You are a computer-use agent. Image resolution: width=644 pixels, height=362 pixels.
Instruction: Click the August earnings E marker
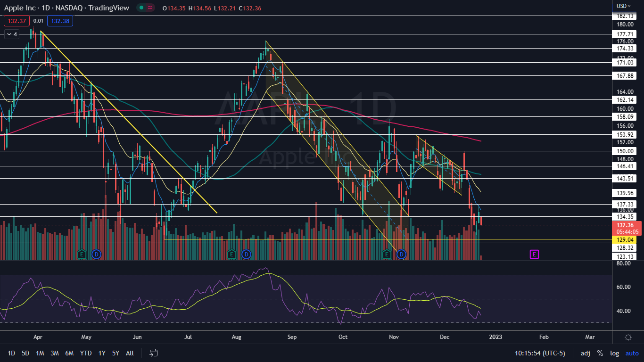[231, 255]
